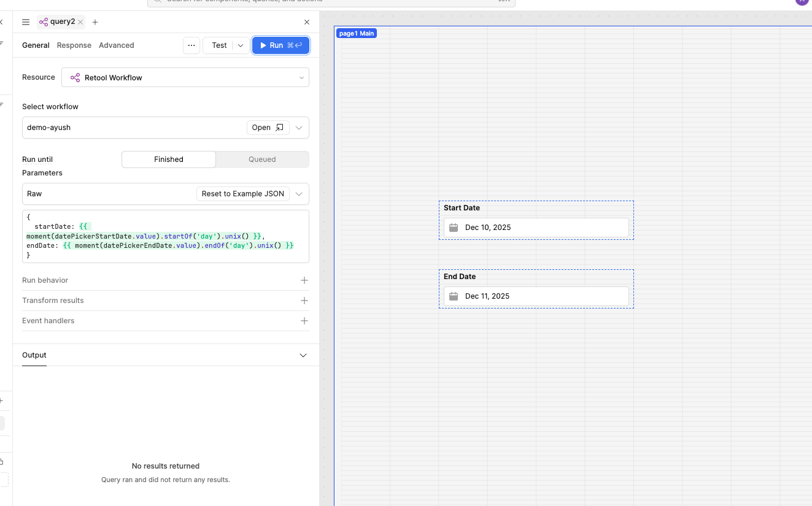Add a new query tab with plus icon
Image resolution: width=812 pixels, height=506 pixels.
[x=95, y=22]
